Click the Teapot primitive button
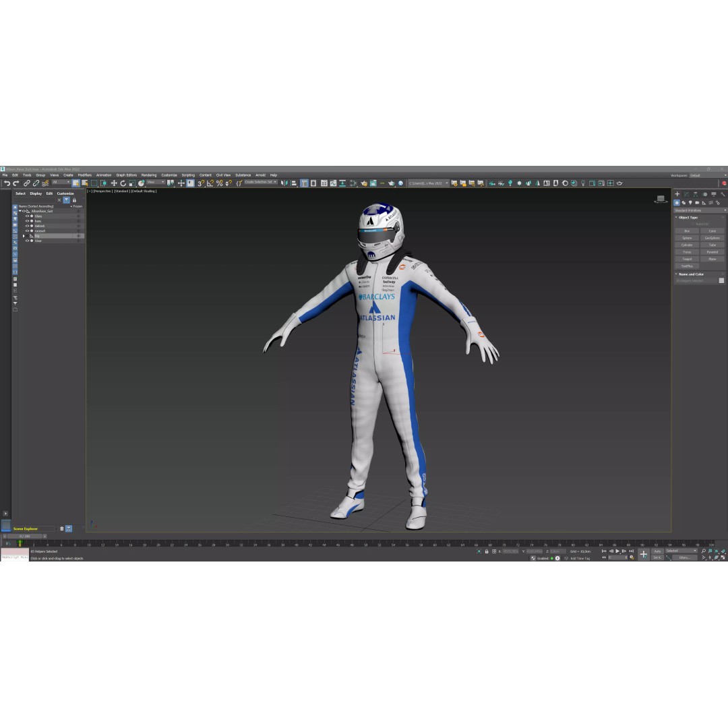This screenshot has width=728, height=728. (687, 259)
